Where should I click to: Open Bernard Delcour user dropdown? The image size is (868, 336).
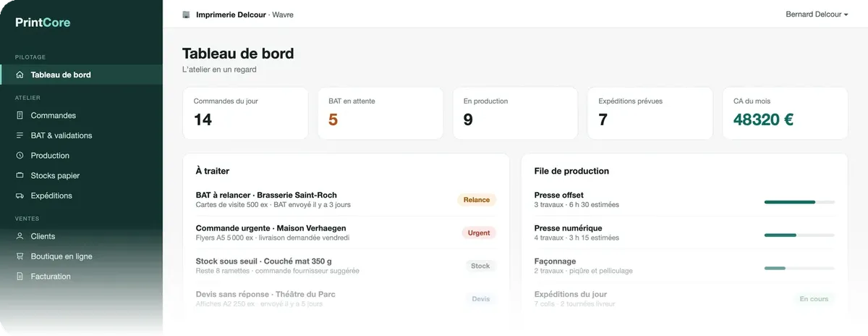click(x=817, y=14)
